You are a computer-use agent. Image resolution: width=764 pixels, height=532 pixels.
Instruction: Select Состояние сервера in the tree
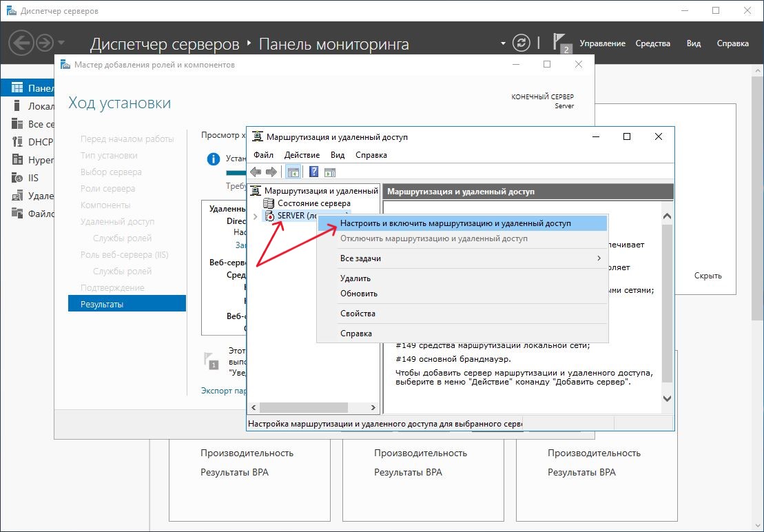pyautogui.click(x=313, y=203)
